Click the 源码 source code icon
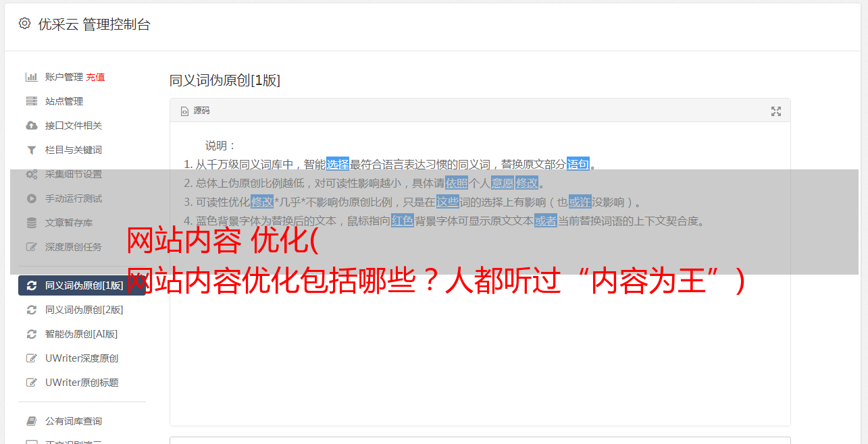 click(x=184, y=111)
